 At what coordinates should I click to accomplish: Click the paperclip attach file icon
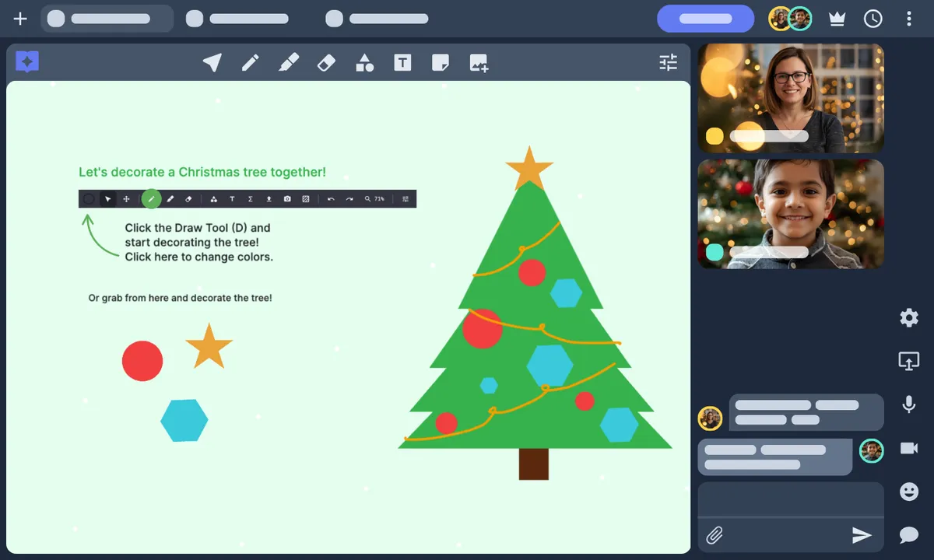pos(715,535)
